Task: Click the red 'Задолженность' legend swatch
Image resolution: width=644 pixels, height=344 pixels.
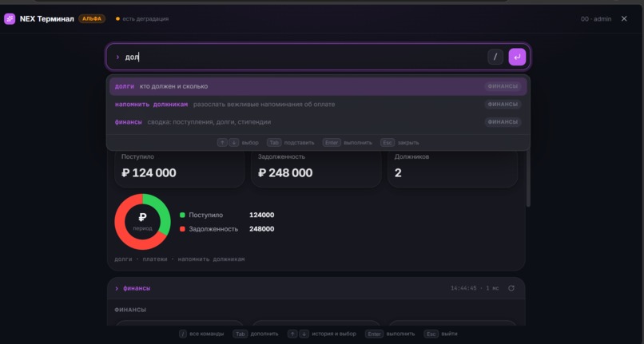Action: (182, 229)
